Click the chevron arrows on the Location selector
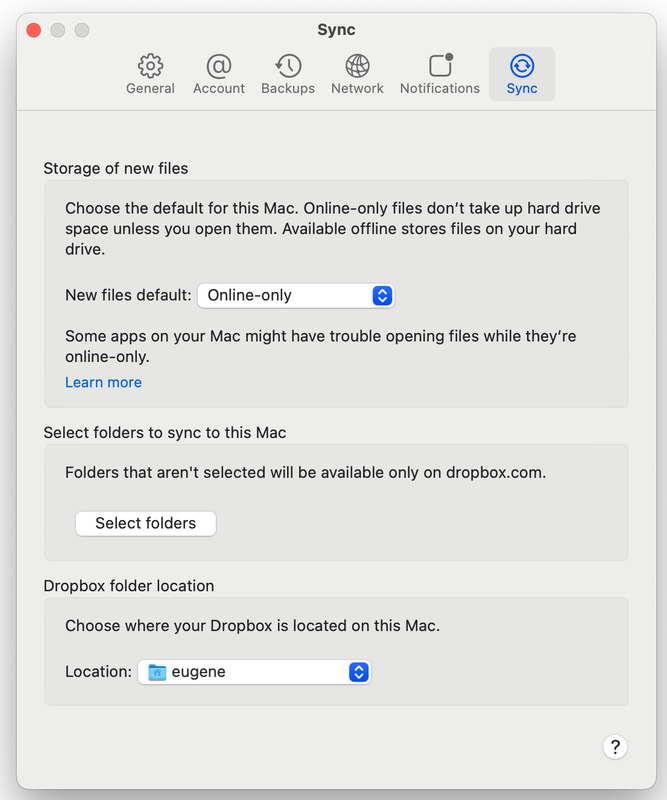Image resolution: width=667 pixels, height=800 pixels. pyautogui.click(x=358, y=672)
